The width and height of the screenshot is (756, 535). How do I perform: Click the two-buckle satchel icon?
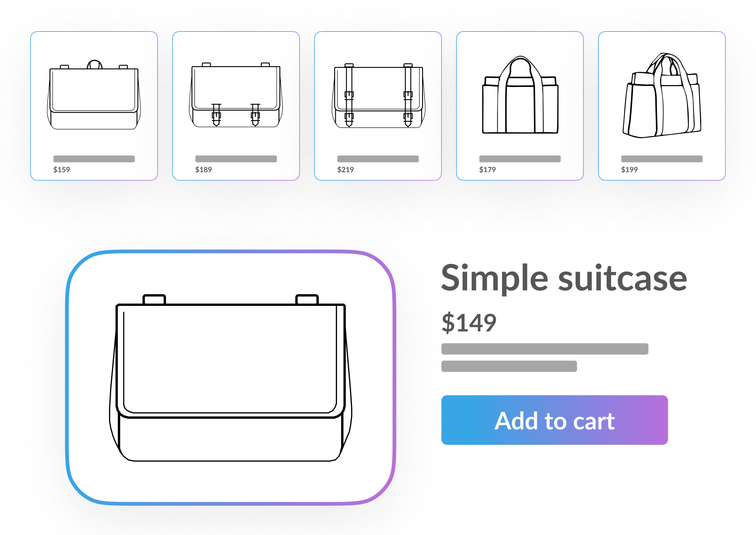pyautogui.click(x=236, y=95)
